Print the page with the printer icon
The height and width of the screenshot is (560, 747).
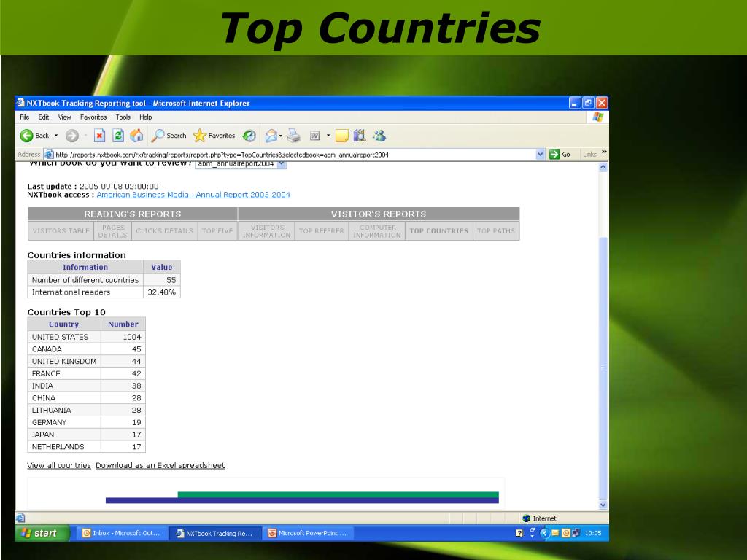(294, 136)
